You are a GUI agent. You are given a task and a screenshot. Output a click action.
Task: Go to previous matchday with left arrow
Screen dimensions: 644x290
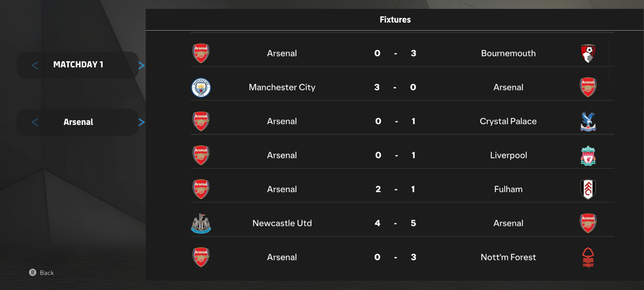[x=35, y=65]
